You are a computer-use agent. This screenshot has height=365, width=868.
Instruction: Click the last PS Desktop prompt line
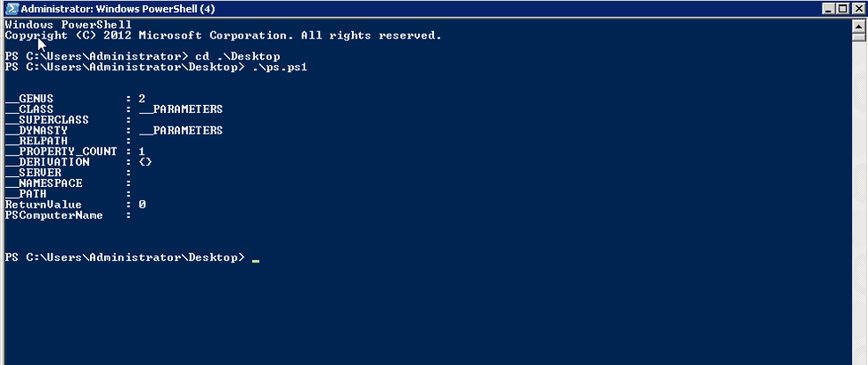point(125,257)
